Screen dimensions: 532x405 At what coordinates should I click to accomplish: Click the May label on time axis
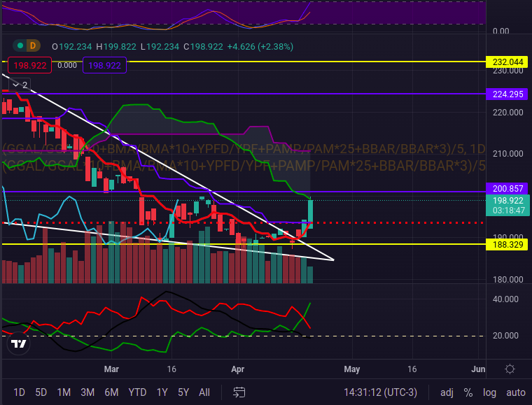(352, 369)
